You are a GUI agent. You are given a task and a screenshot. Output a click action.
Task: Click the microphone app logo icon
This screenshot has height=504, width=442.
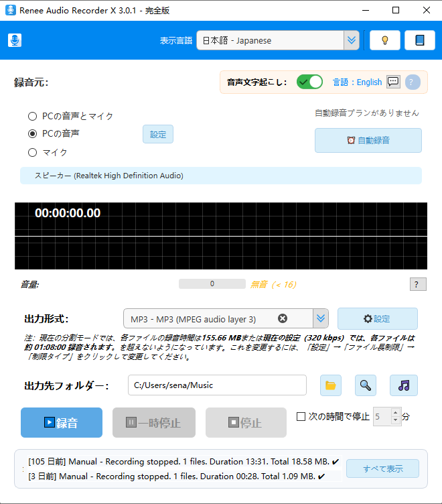coord(15,40)
